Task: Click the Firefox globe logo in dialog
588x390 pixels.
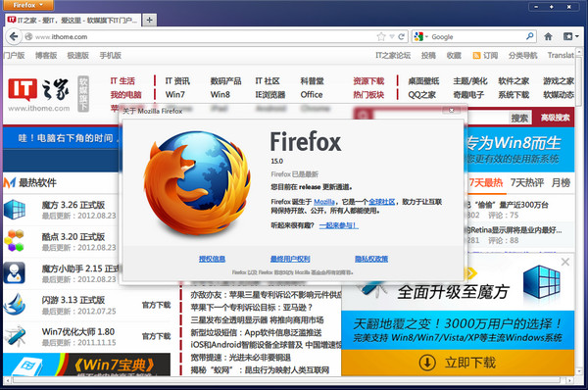Action: click(x=197, y=182)
